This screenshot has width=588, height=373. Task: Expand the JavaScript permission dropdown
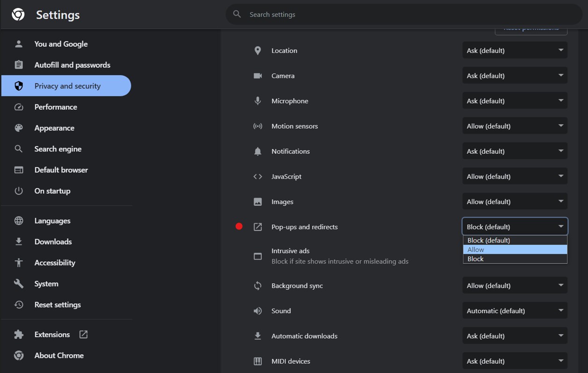(515, 176)
